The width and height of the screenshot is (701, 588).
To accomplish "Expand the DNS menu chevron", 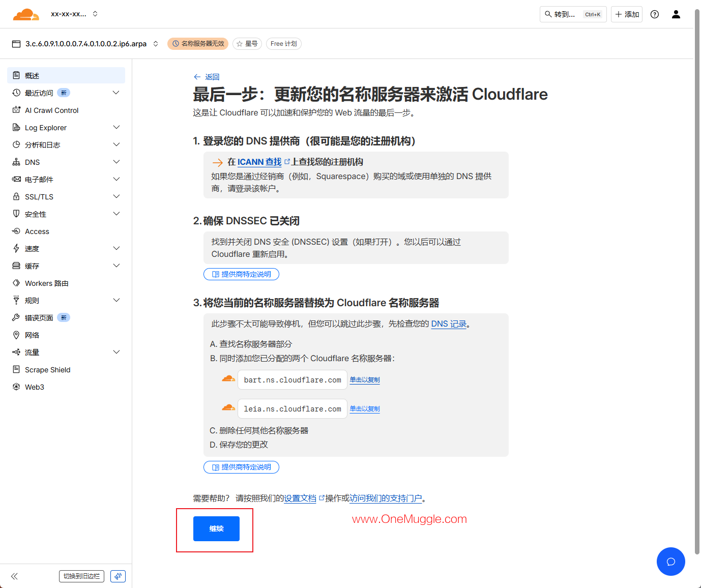I will pyautogui.click(x=116, y=162).
